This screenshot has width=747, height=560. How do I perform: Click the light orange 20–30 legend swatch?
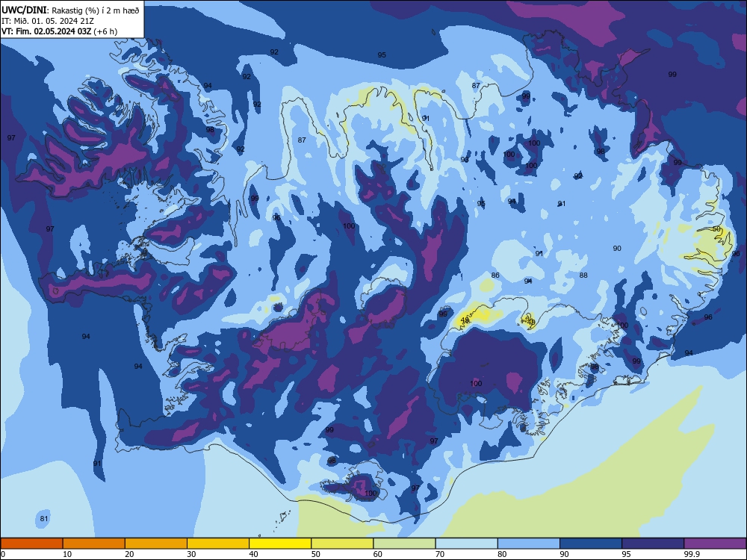156,544
